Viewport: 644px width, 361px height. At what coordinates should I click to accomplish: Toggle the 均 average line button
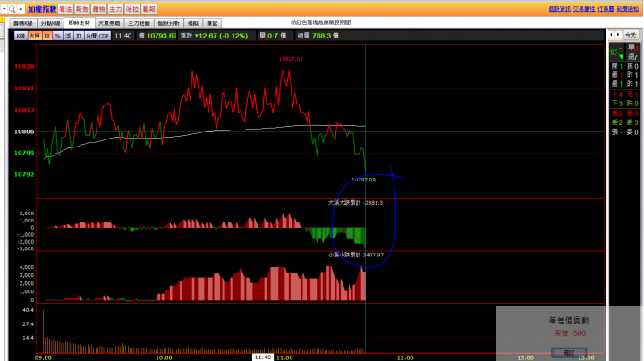pyautogui.click(x=47, y=36)
